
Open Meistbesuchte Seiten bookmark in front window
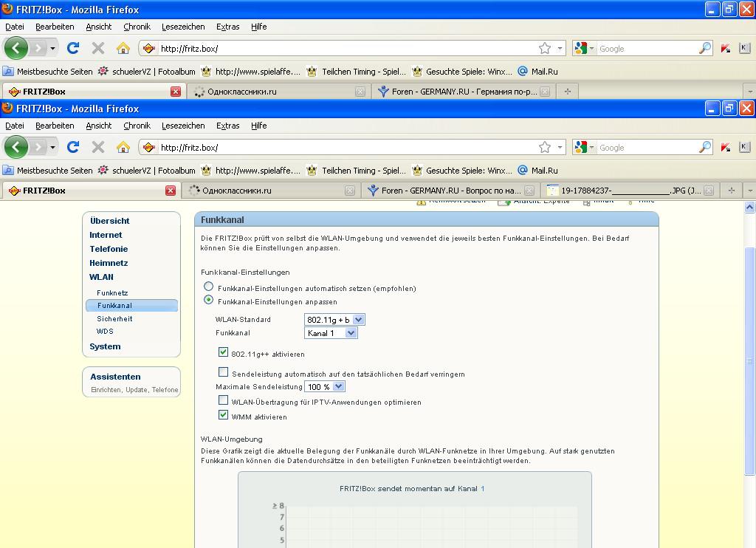click(48, 171)
